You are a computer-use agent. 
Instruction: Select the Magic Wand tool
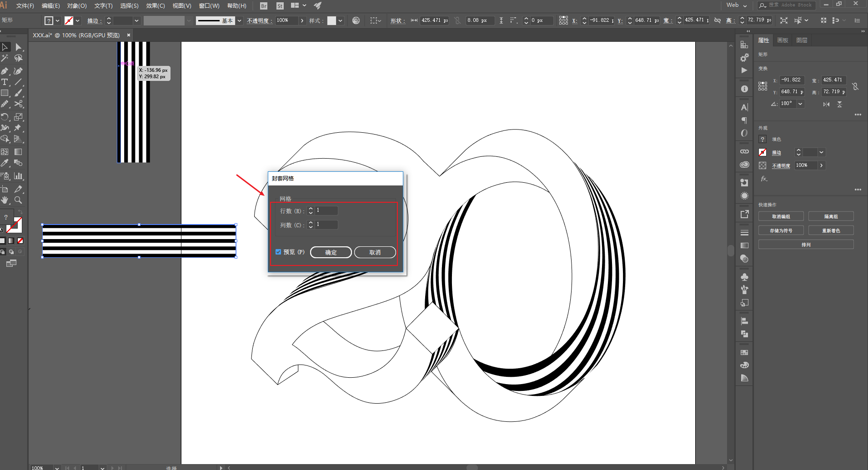(5, 58)
